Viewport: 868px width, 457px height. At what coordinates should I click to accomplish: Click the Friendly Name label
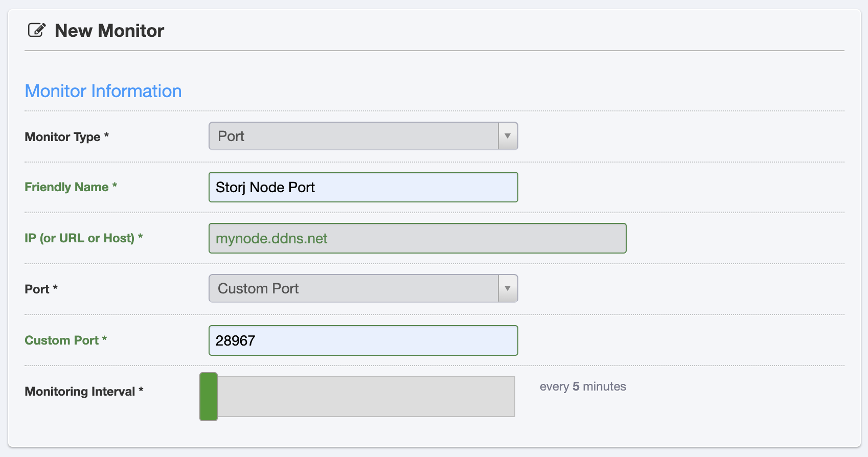[71, 187]
